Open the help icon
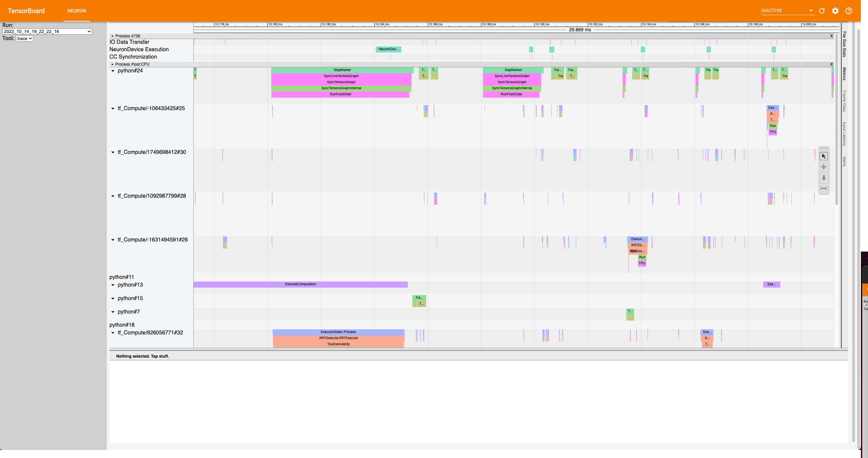Screen dimensions: 868x458 pos(849,11)
